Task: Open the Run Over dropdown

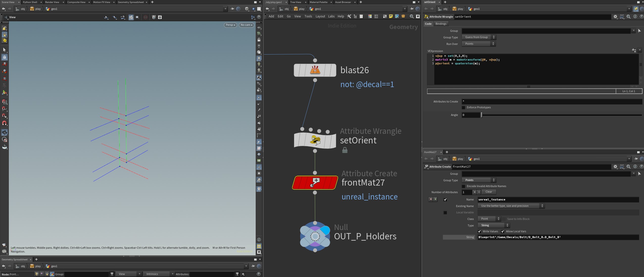Action: [479, 44]
